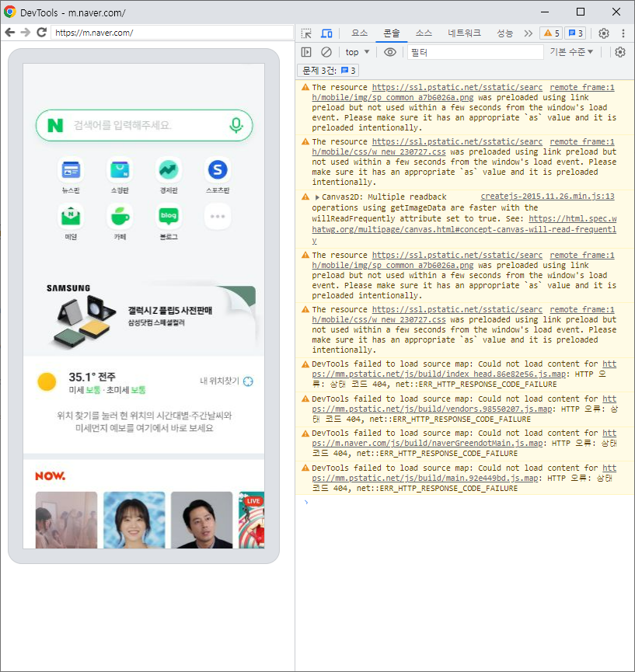This screenshot has width=635, height=672.
Task: Open the 카페 shortcut icon
Action: [x=119, y=218]
